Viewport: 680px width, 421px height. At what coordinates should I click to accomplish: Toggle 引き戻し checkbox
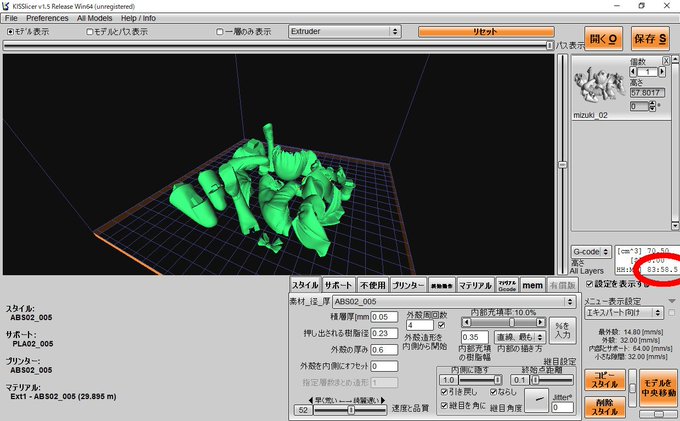tap(444, 392)
